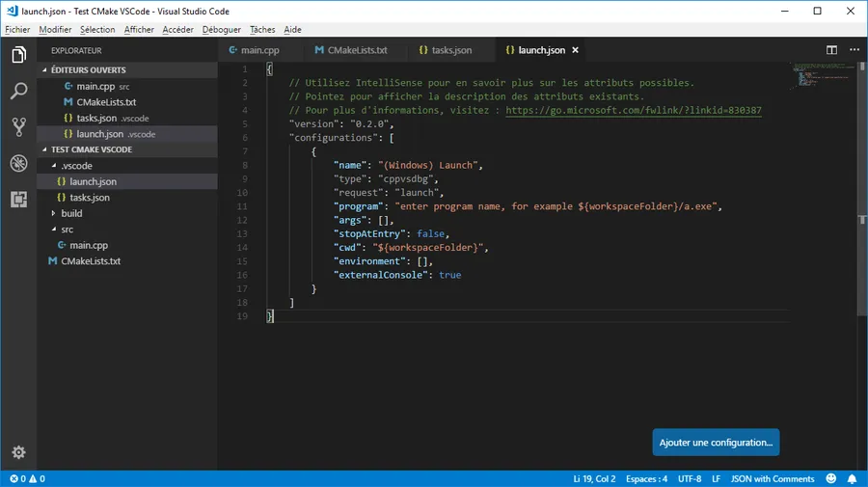
Task: Open the Manage gear icon
Action: [19, 452]
